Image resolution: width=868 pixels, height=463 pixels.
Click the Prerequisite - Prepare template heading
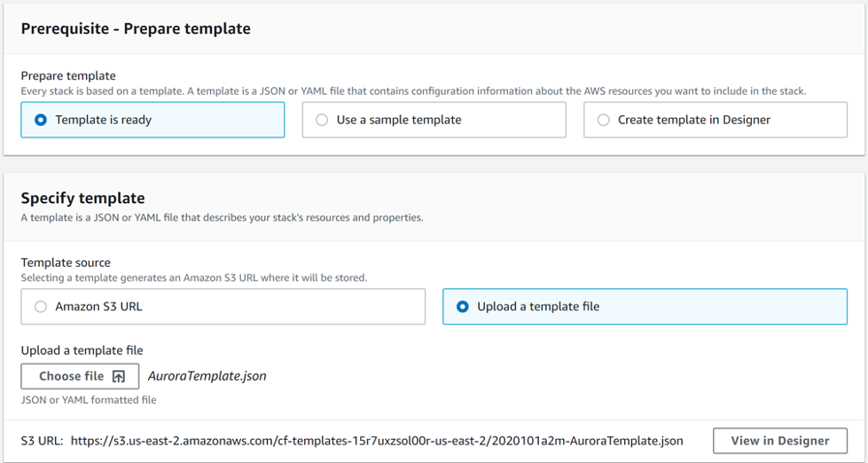pyautogui.click(x=136, y=28)
